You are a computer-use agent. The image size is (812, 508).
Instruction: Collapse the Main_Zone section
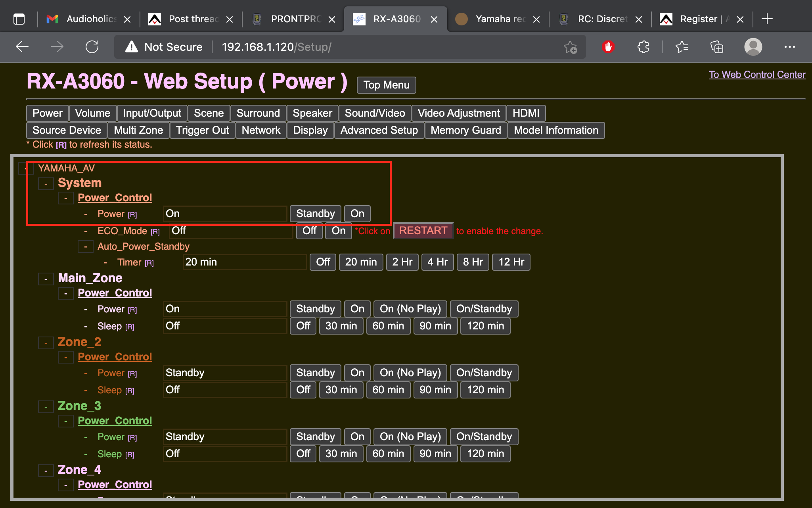point(46,279)
